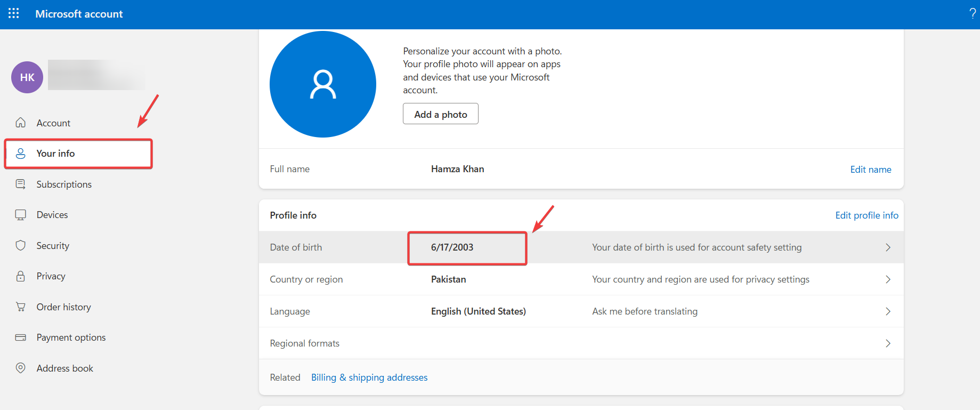Click the Profile info heading
The height and width of the screenshot is (410, 980).
click(x=293, y=215)
